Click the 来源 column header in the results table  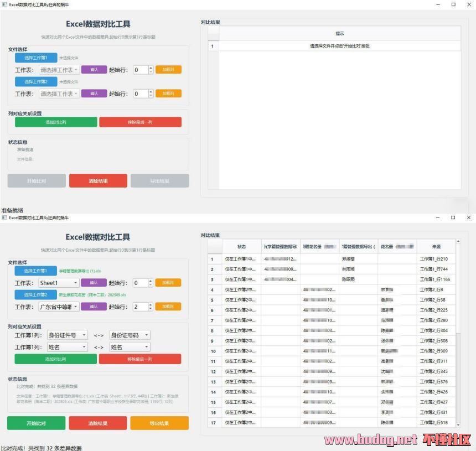pos(436,246)
